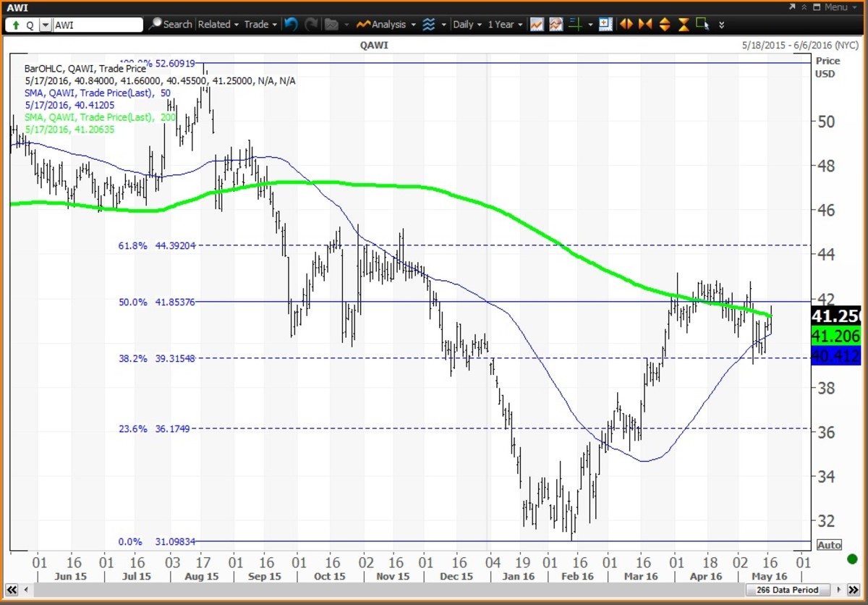Click the zoom-in plus chart icon

(606, 25)
